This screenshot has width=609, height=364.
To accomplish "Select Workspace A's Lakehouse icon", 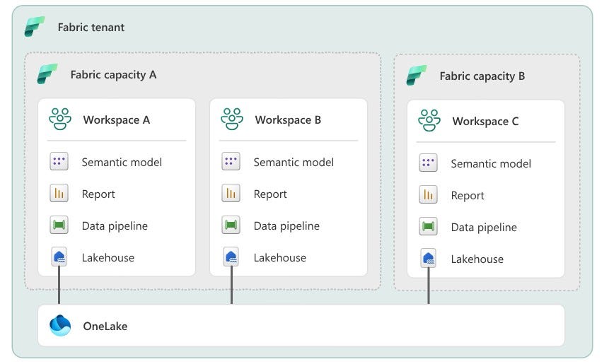I will click(x=59, y=257).
